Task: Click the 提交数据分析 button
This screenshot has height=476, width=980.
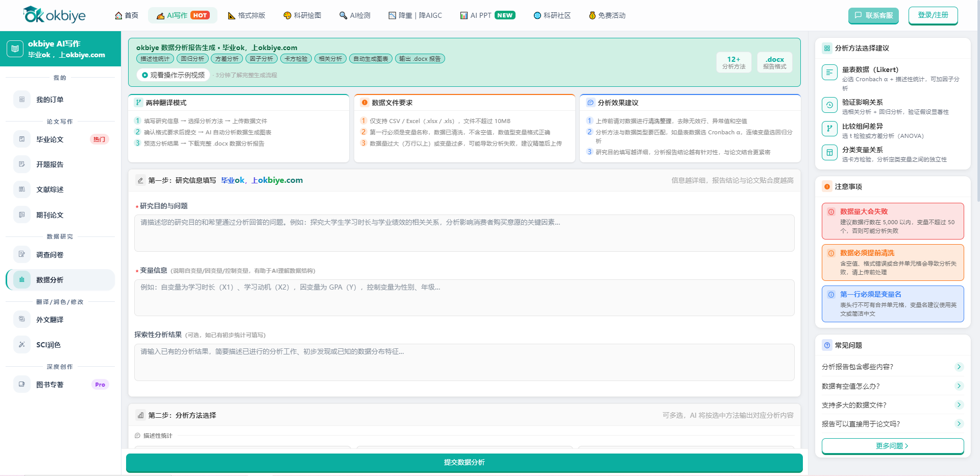Action: [x=464, y=463]
